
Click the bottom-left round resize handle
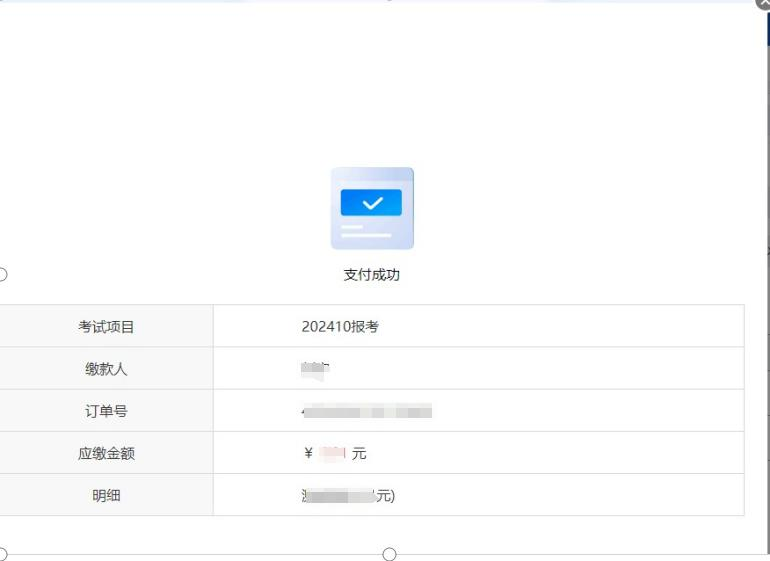pos(2,554)
